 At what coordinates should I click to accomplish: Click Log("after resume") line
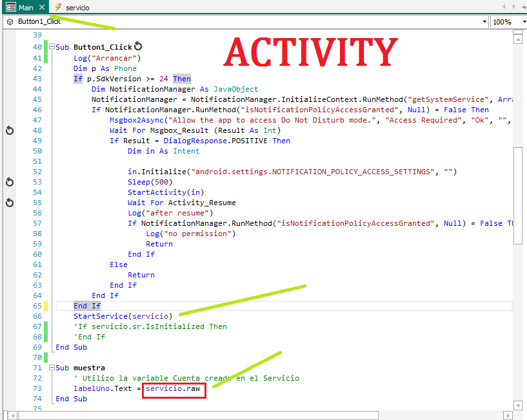170,213
